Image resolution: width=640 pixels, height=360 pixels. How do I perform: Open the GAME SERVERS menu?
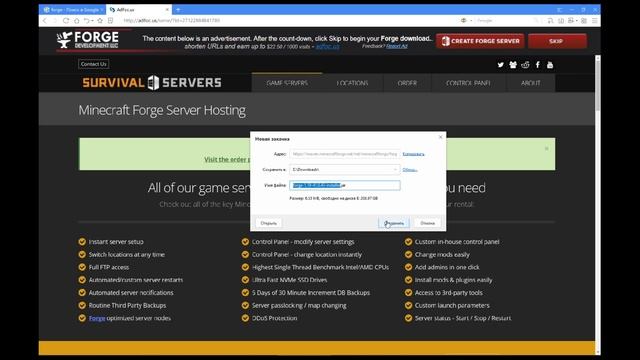[x=287, y=83]
